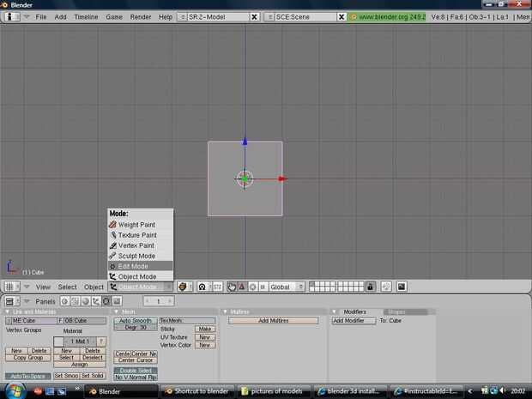Open the Render menu
Viewport: 532px width, 399px height.
coord(141,16)
